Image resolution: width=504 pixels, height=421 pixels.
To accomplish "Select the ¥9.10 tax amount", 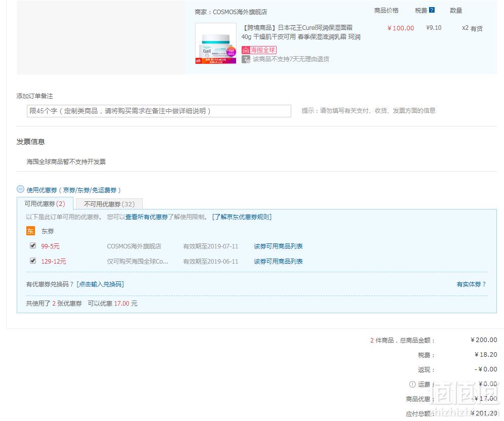I will point(434,28).
